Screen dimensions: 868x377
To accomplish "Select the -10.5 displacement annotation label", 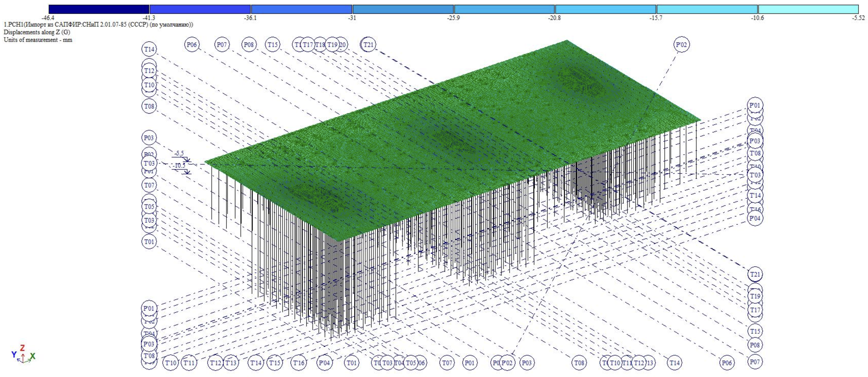I will coord(179,166).
